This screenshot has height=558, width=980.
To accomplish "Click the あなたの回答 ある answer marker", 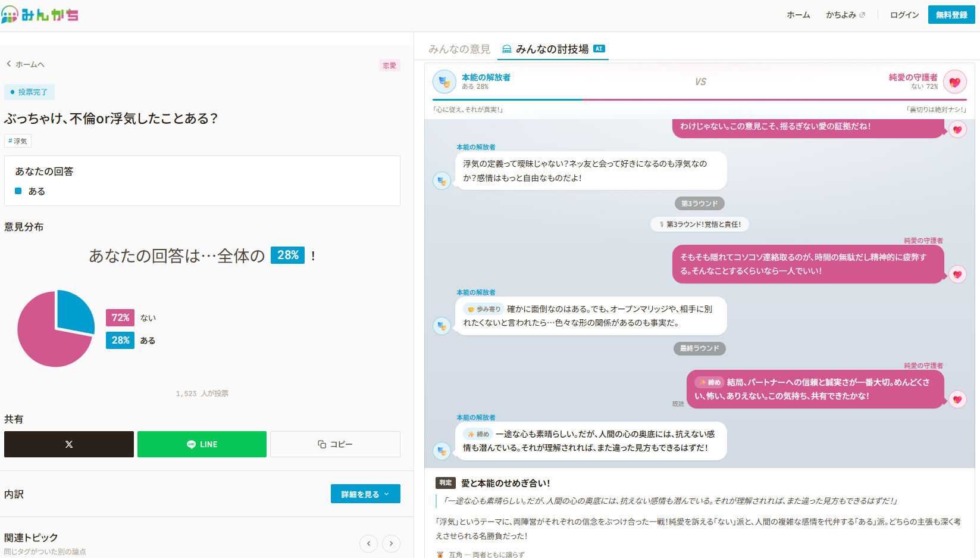I will point(18,191).
